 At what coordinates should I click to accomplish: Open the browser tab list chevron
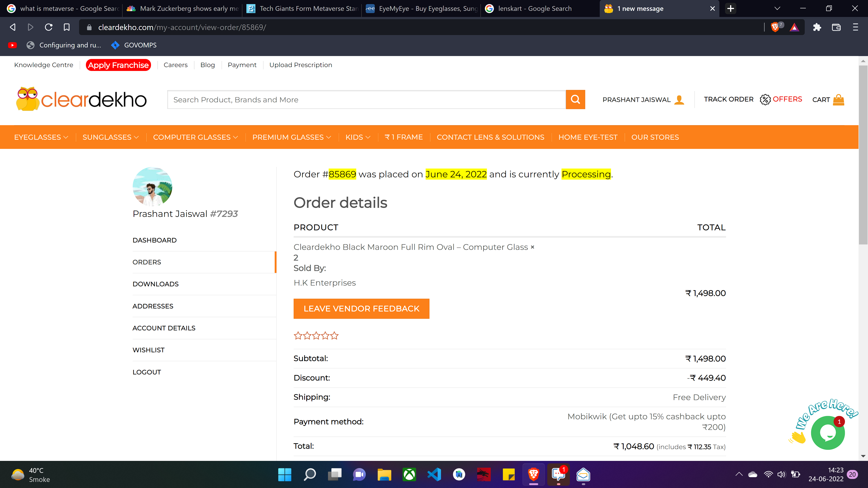click(x=777, y=8)
